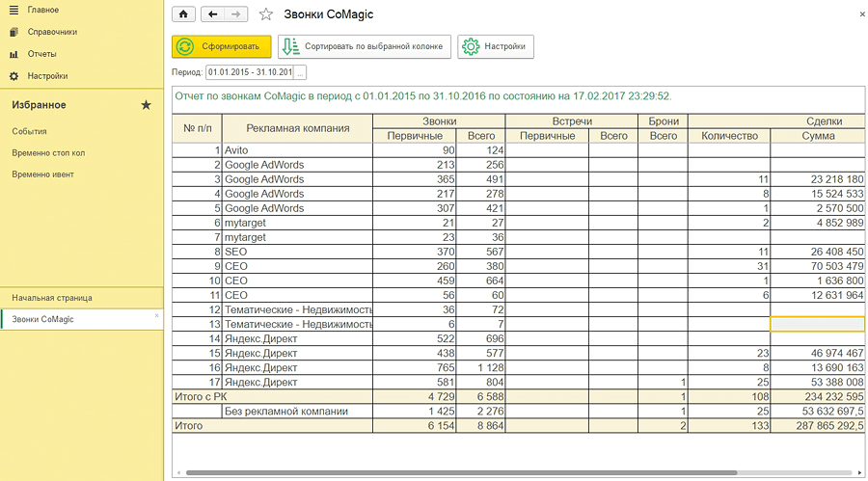Open Временно стоп кол favorite
Viewport: 868px width, 481px height.
pos(49,152)
